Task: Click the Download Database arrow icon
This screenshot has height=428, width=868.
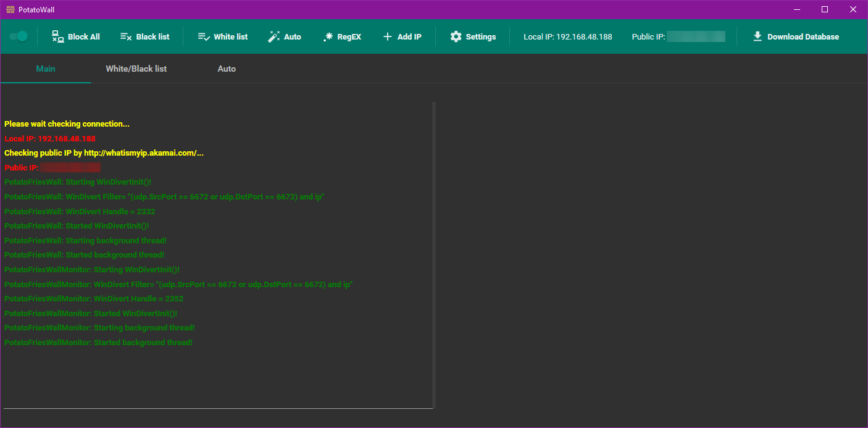Action: click(757, 36)
